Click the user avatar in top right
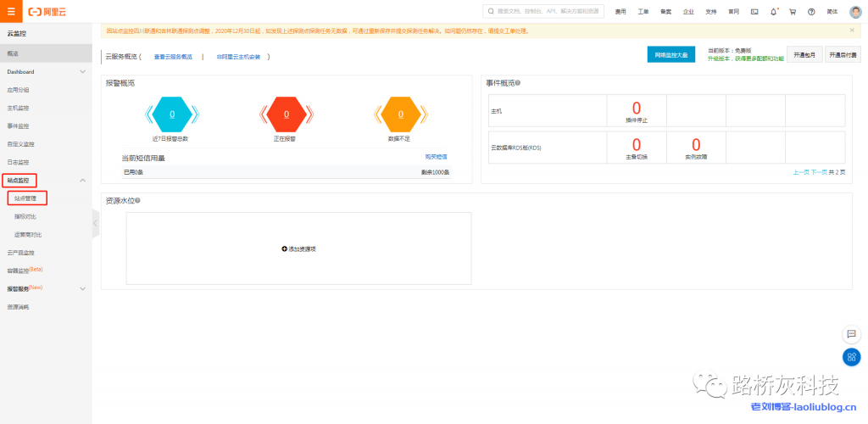868x424 pixels. [855, 12]
